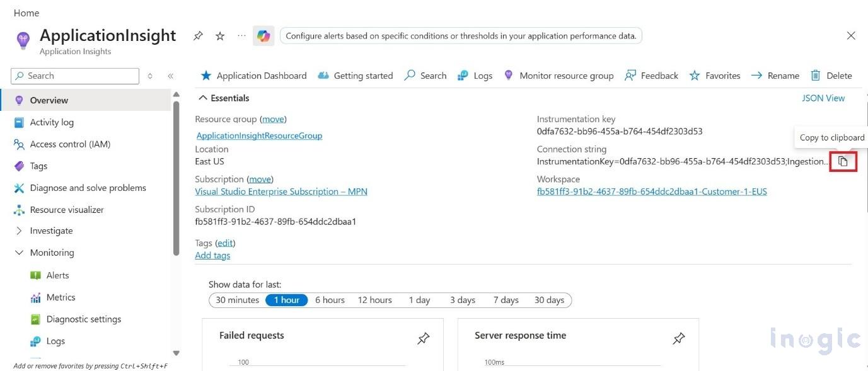This screenshot has height=371, width=868.
Task: Select the 12 hours time range
Action: (x=374, y=300)
